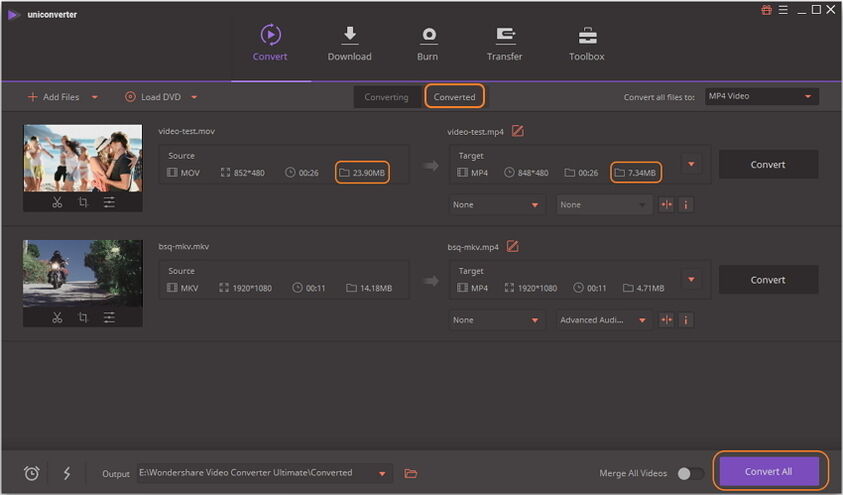This screenshot has width=843, height=495.
Task: Open the output folder icon
Action: [x=411, y=473]
